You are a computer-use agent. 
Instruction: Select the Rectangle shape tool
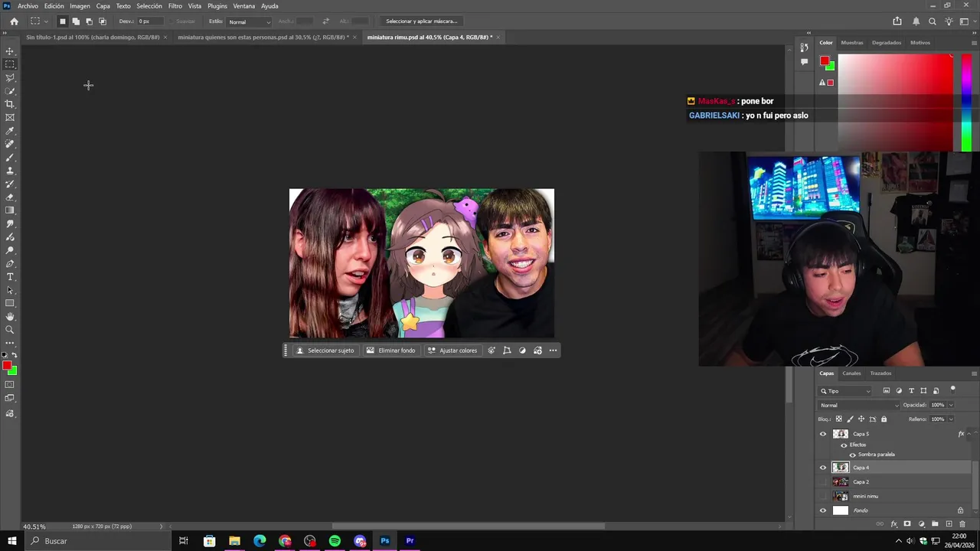[10, 303]
